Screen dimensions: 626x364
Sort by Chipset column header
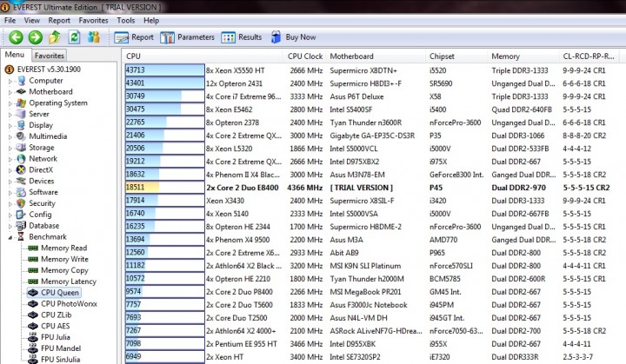coord(456,56)
